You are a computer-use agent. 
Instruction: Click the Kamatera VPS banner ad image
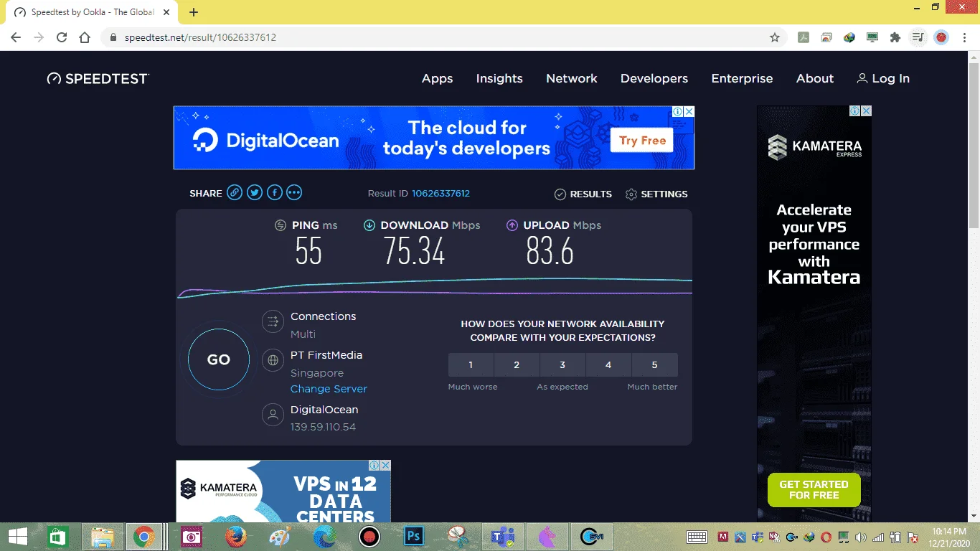(283, 491)
